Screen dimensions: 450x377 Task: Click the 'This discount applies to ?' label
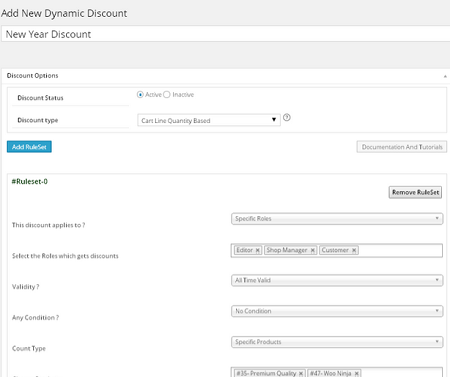click(x=49, y=225)
